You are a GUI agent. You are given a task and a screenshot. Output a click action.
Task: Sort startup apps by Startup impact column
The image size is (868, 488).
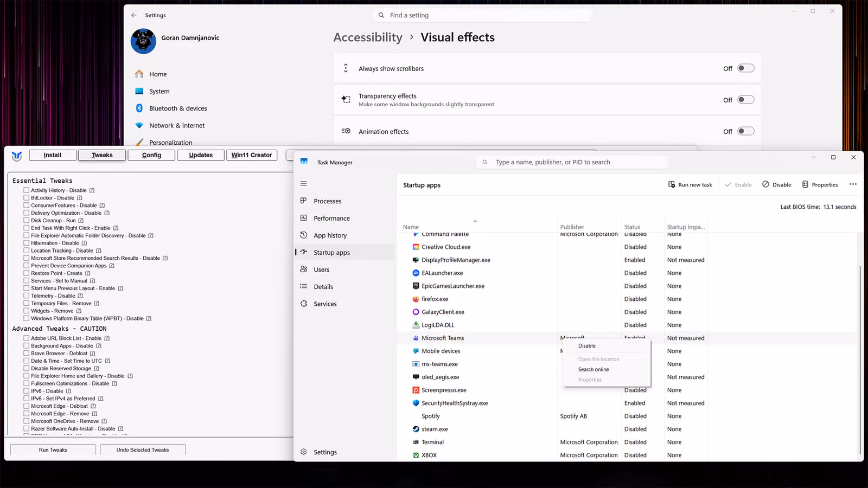[x=686, y=227]
